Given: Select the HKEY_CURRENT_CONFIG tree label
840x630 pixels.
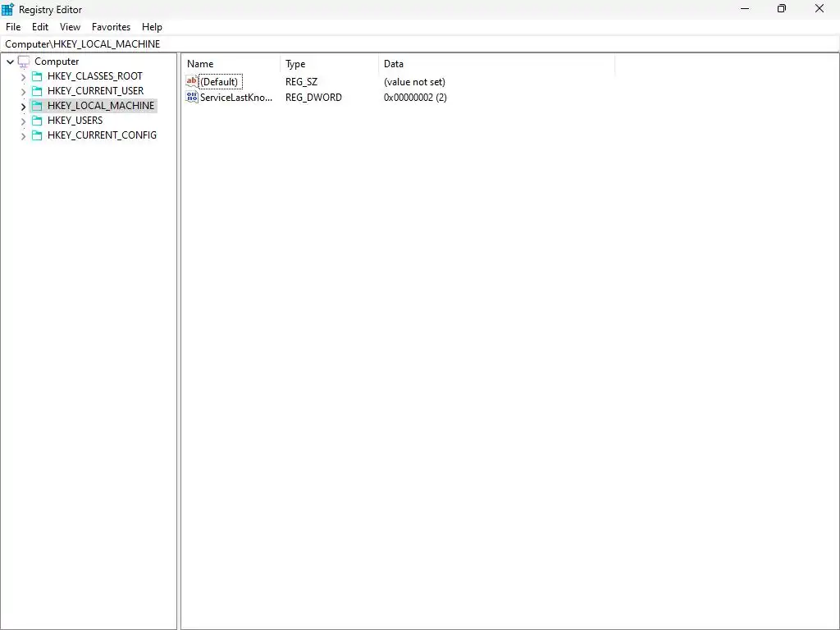Looking at the screenshot, I should [102, 135].
